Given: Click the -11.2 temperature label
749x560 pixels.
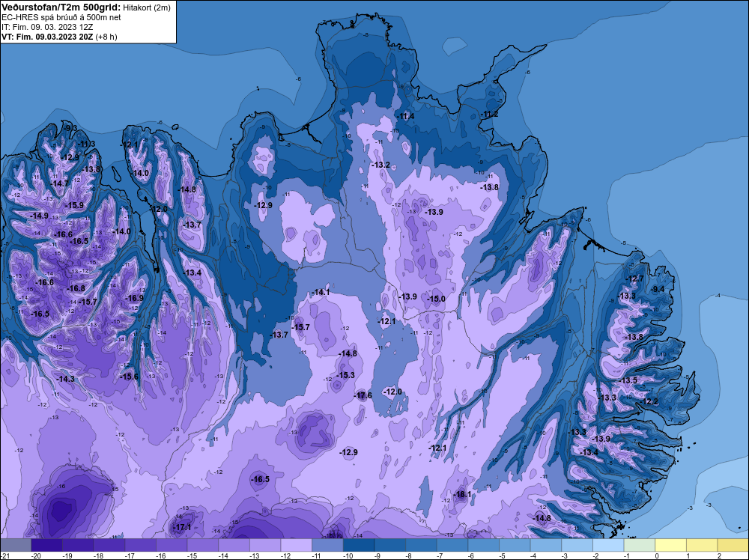Looking at the screenshot, I should 490,114.
